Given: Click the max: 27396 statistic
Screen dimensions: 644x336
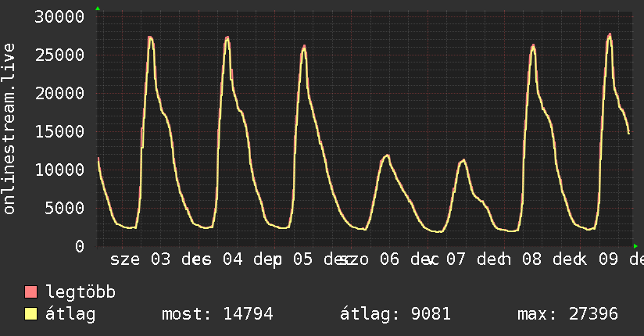Looking at the screenshot, I should tap(567, 314).
